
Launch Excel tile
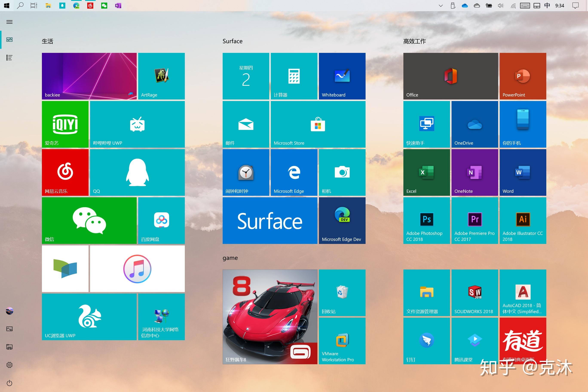(427, 172)
